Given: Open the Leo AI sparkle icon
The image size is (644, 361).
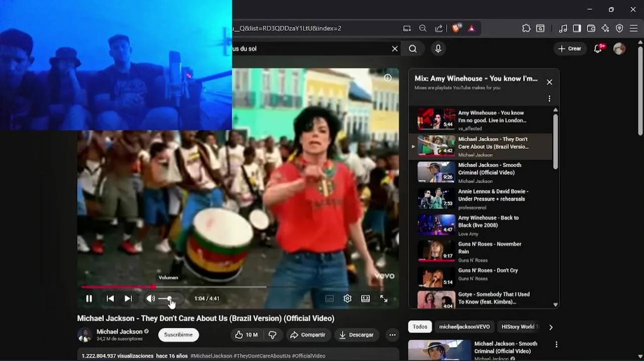Looking at the screenshot, I should tap(605, 29).
